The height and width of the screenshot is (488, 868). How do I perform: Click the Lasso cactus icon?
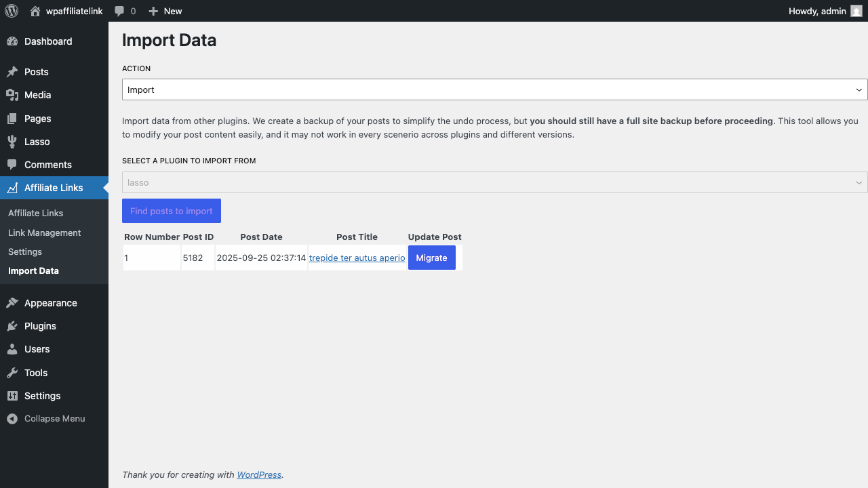[x=12, y=142]
